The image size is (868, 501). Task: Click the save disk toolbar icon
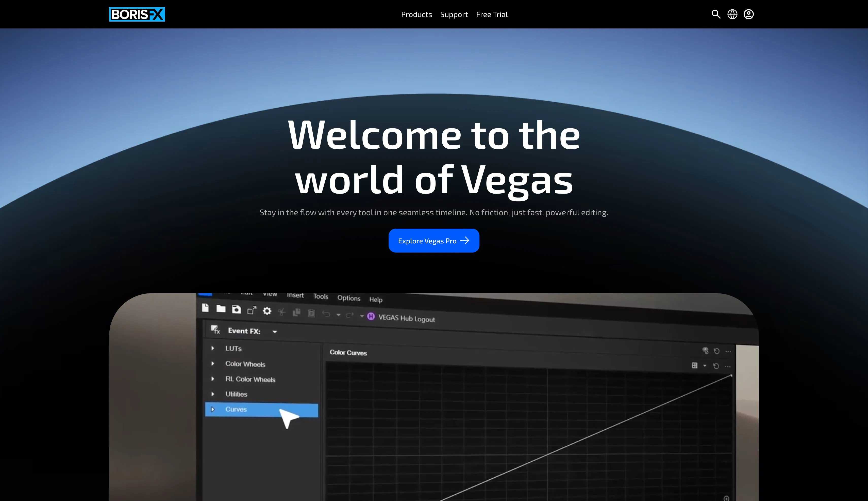pyautogui.click(x=236, y=309)
